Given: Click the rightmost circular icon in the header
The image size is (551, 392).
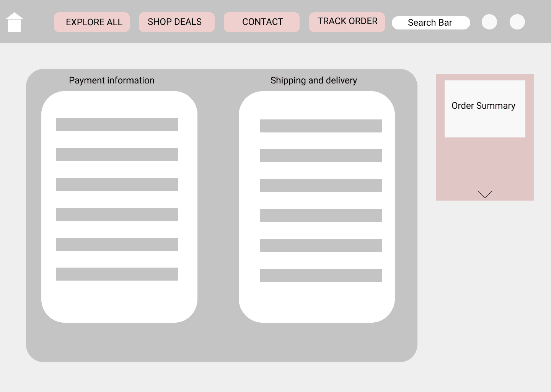Looking at the screenshot, I should pyautogui.click(x=517, y=22).
